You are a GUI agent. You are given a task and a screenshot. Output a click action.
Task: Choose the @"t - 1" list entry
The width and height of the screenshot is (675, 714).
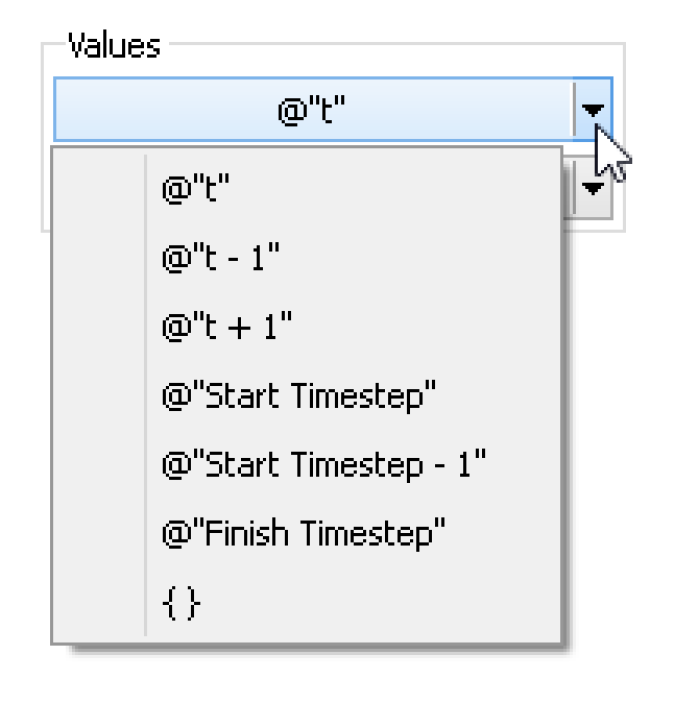coord(220,257)
